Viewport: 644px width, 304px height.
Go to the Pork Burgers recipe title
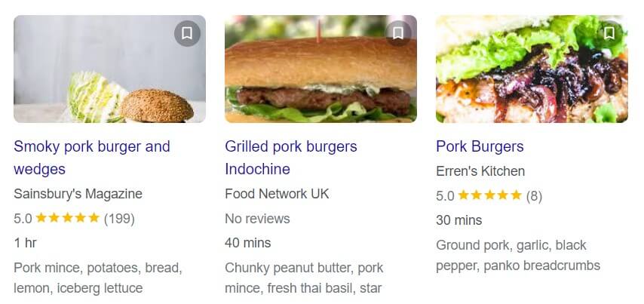point(480,146)
